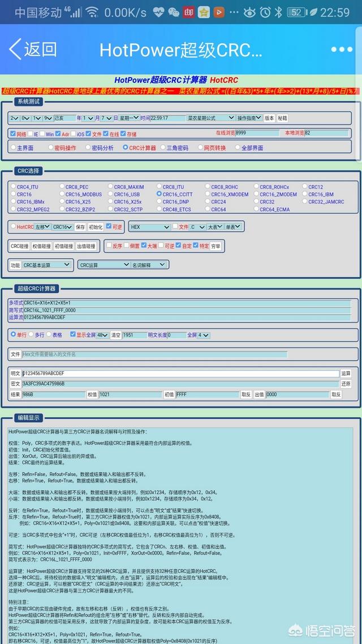
Task: Select the 表格 radio option
Action: [49, 334]
